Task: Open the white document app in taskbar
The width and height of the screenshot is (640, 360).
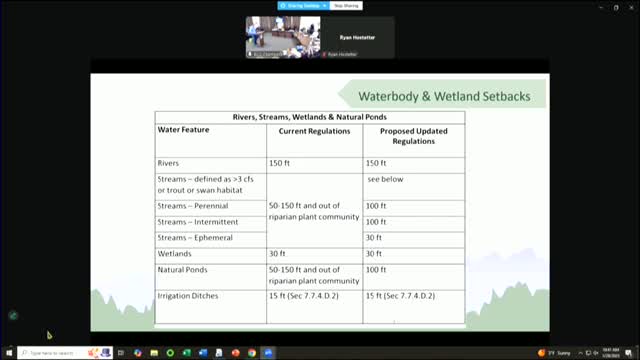Action: pos(219,353)
